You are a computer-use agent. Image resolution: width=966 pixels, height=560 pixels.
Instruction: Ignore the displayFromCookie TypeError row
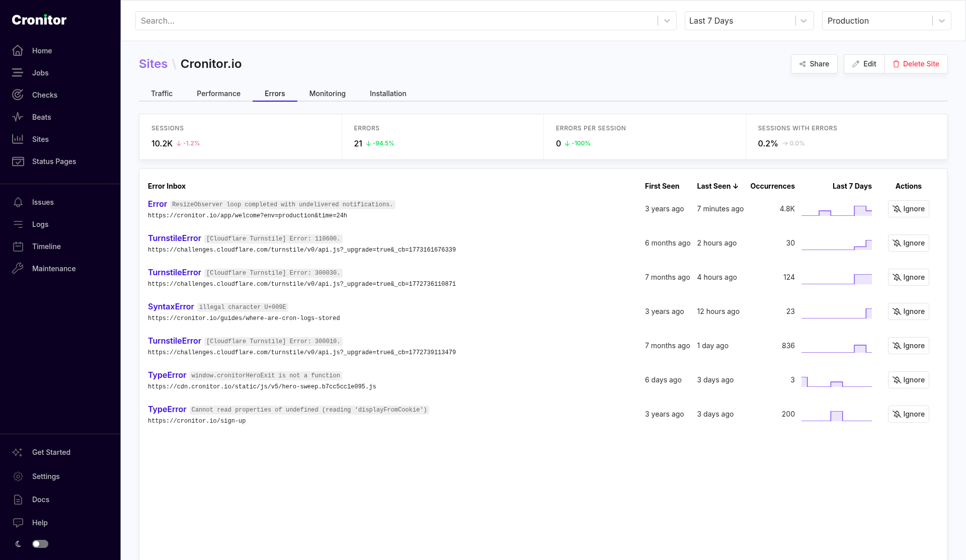(x=908, y=414)
